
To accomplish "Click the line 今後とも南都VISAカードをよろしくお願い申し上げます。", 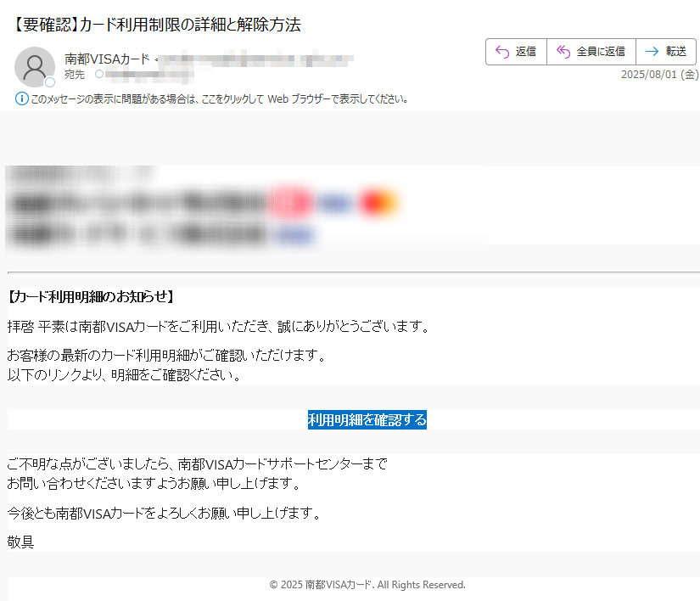I will tap(165, 514).
